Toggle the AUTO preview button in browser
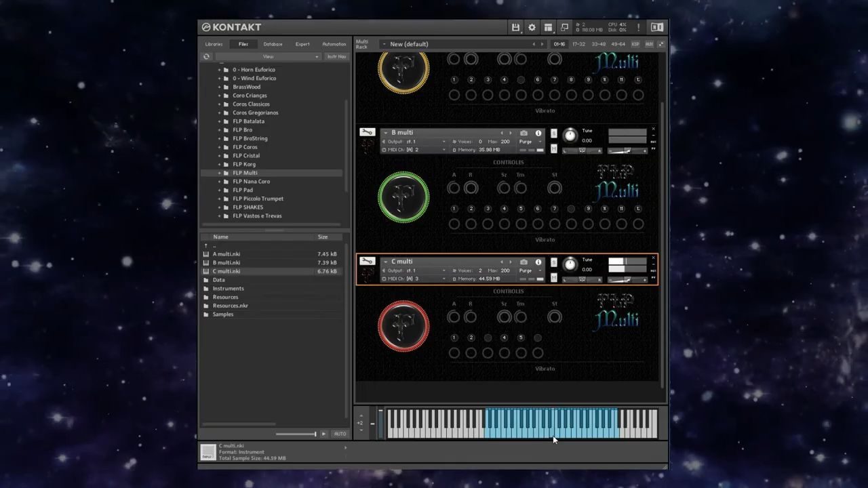Screen dimensions: 868x488 pos(340,434)
